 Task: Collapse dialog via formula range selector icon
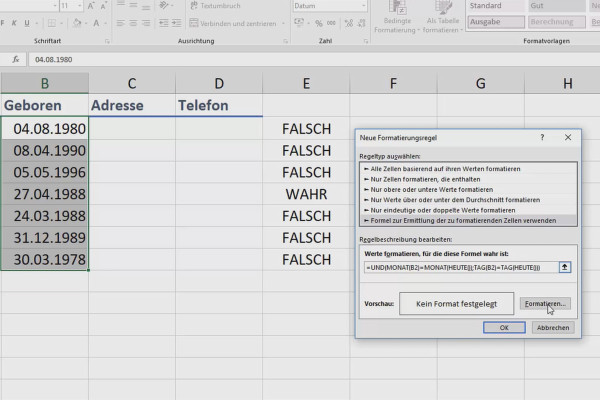pyautogui.click(x=564, y=267)
